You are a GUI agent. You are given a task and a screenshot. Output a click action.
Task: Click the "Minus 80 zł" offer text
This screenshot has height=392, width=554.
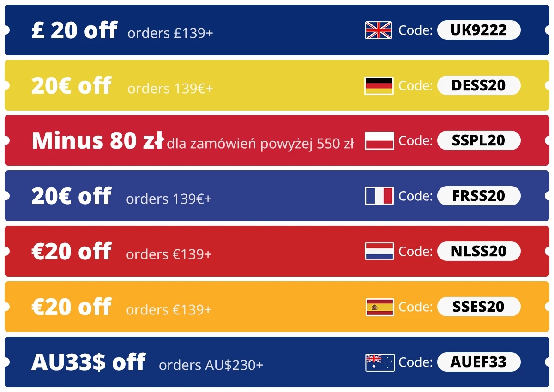click(97, 140)
